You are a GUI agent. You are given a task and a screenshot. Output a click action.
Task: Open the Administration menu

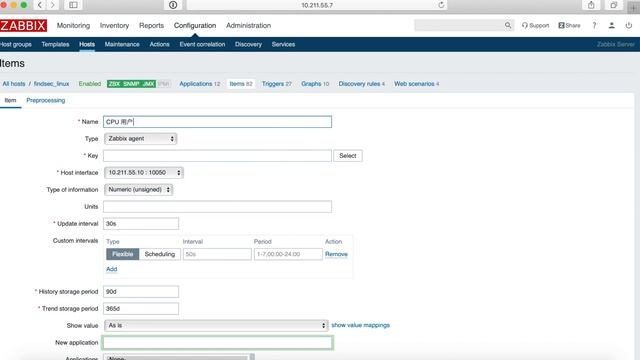pyautogui.click(x=249, y=25)
